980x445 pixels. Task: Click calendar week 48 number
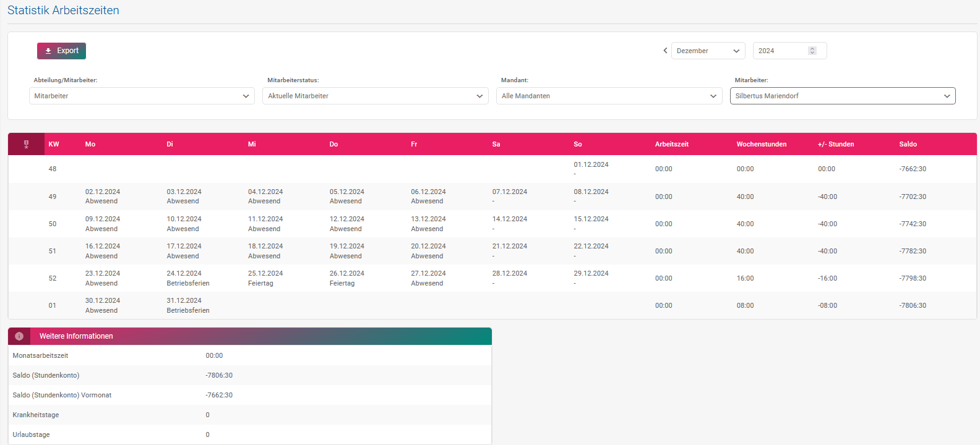click(53, 169)
